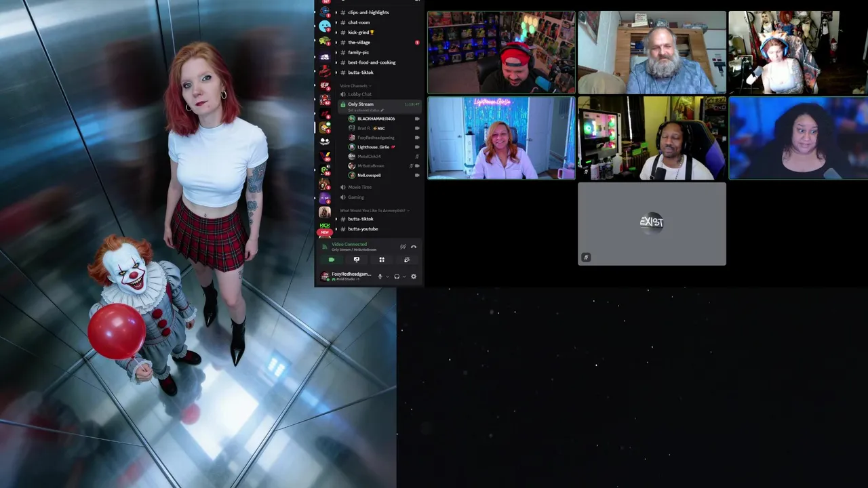The image size is (868, 488).
Task: Open headphones output options arrow
Action: pos(404,277)
